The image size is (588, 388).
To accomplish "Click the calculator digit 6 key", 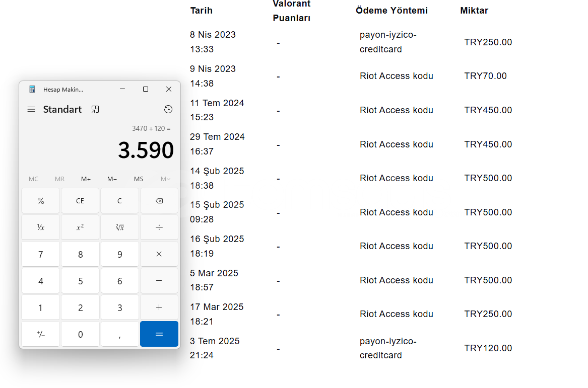I will pos(119,280).
